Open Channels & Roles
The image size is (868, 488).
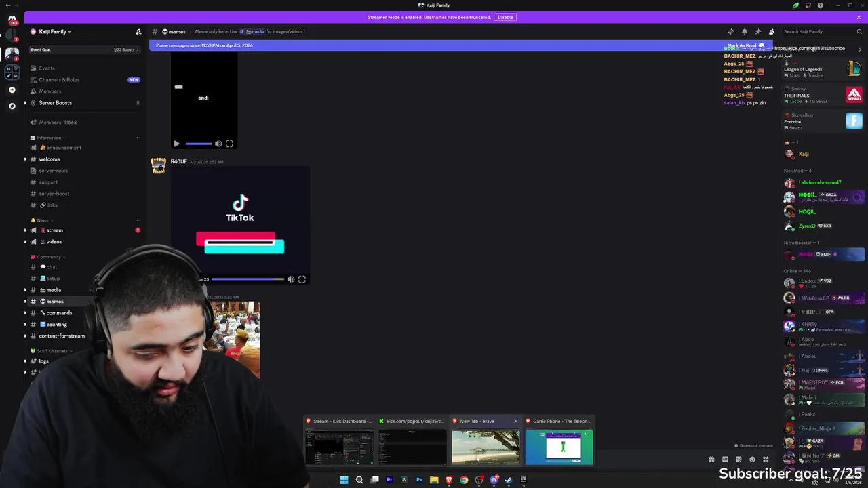84,80
